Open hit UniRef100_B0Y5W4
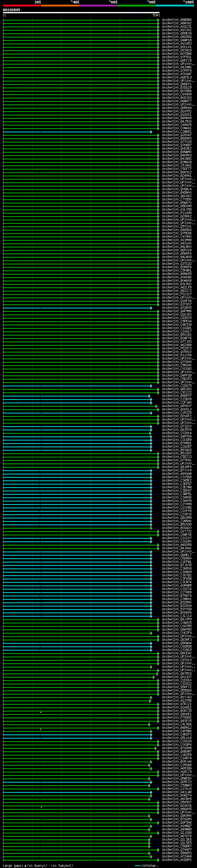The height and width of the screenshot is (868, 197). coord(177,54)
